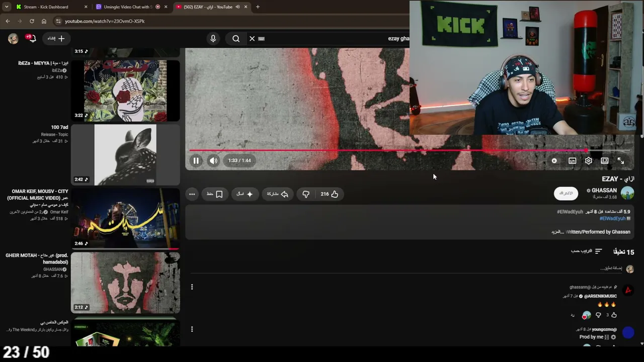Enter fullscreen on the video player

click(x=620, y=160)
